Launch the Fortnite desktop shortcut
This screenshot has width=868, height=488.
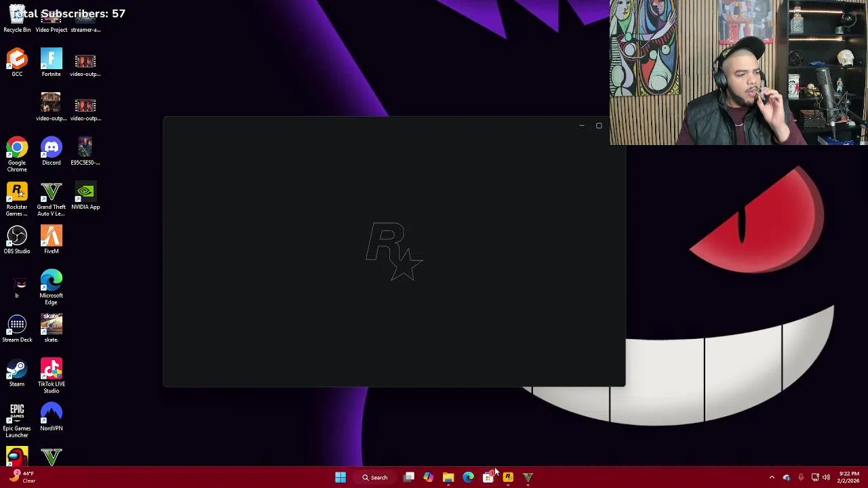pos(52,62)
